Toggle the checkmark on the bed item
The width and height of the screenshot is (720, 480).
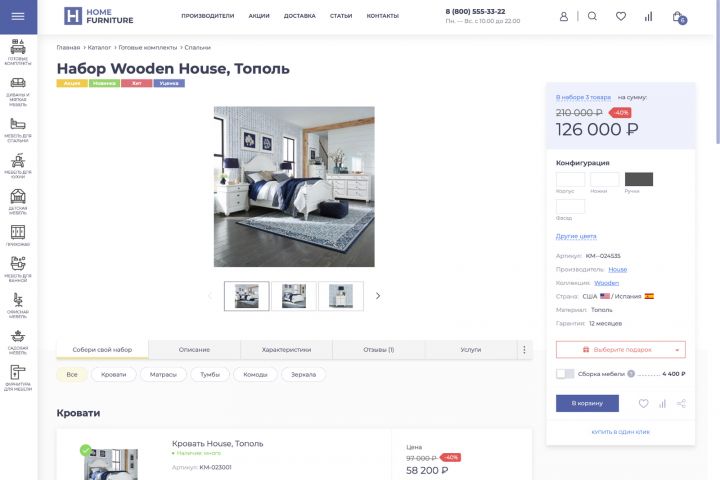(x=85, y=450)
